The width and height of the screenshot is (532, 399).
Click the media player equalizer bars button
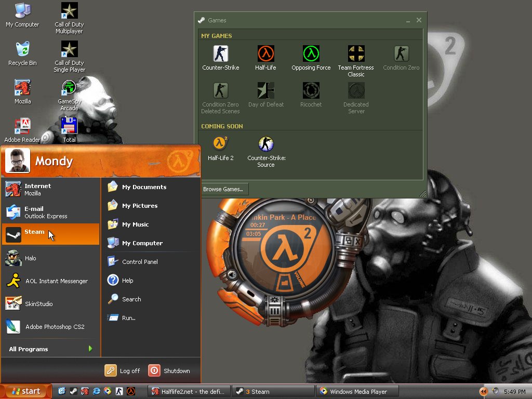(x=274, y=311)
